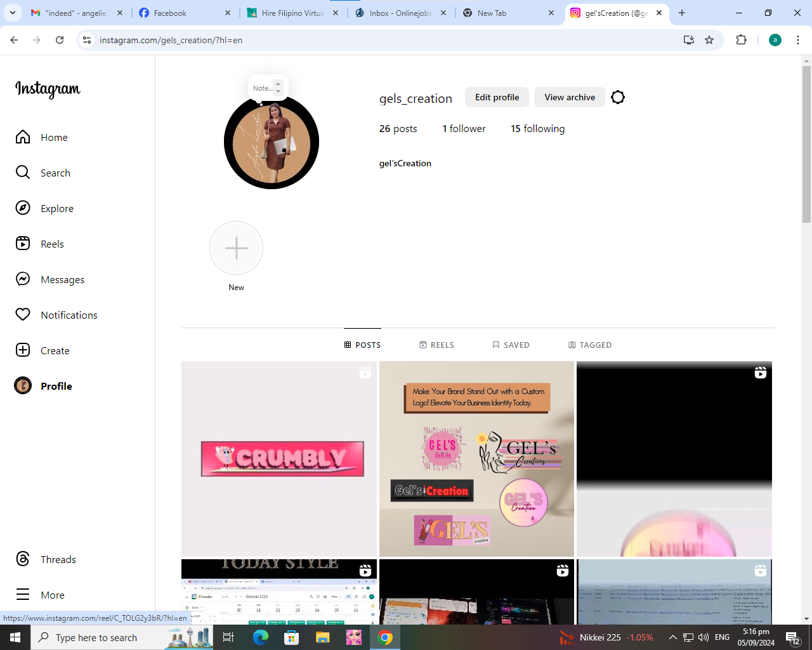Open Threads from the sidebar

click(x=58, y=559)
